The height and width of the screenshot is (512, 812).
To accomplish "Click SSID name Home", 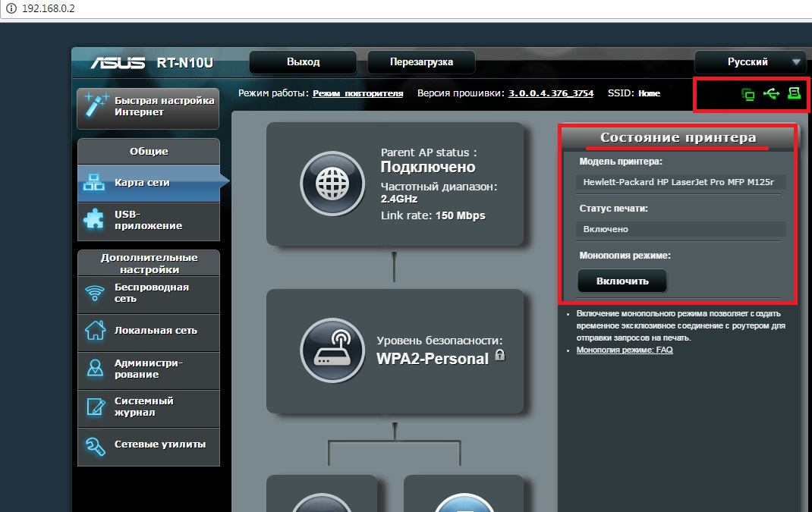I will pyautogui.click(x=649, y=94).
